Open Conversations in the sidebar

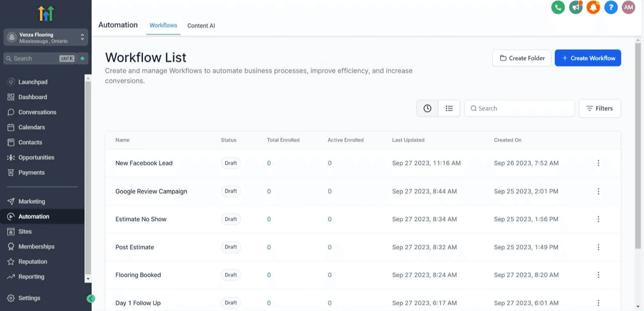pyautogui.click(x=37, y=112)
